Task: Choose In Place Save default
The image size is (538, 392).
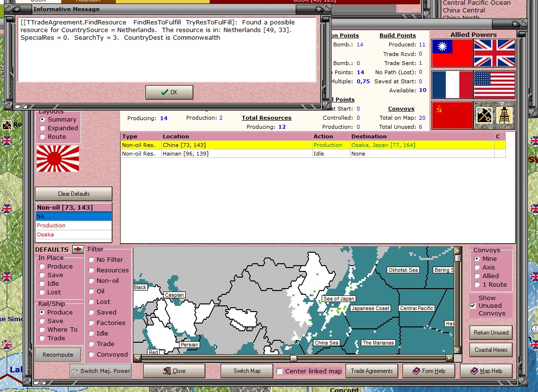Action: click(42, 275)
